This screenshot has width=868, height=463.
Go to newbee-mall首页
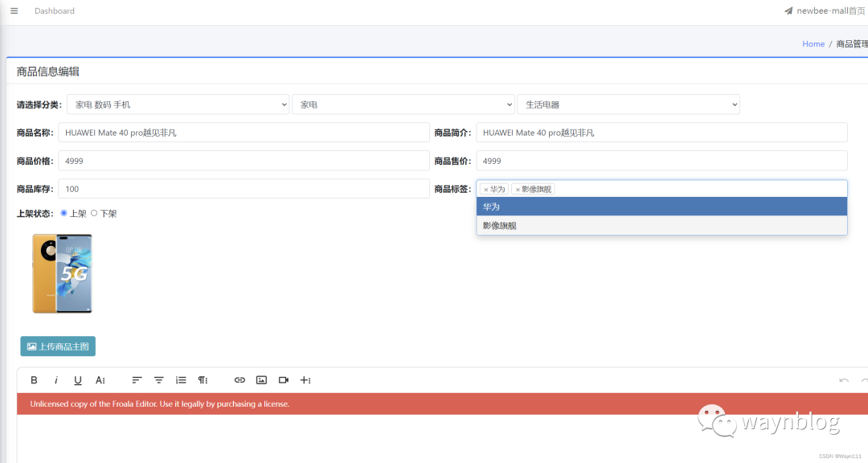[831, 10]
